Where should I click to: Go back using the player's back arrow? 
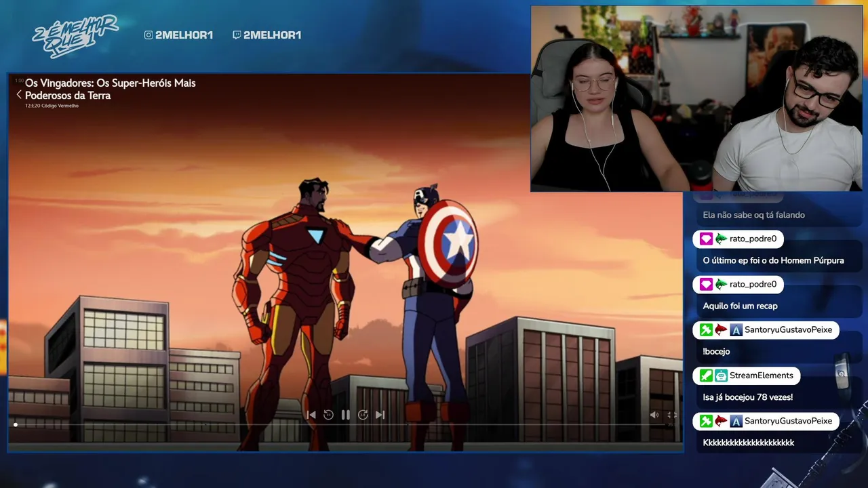[x=19, y=95]
